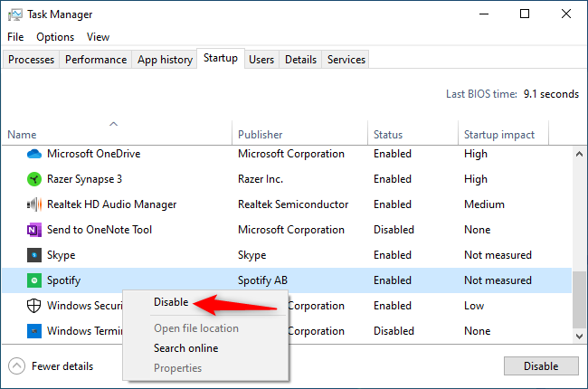Click the Disable button at bottom right
This screenshot has width=588, height=389.
click(x=541, y=366)
